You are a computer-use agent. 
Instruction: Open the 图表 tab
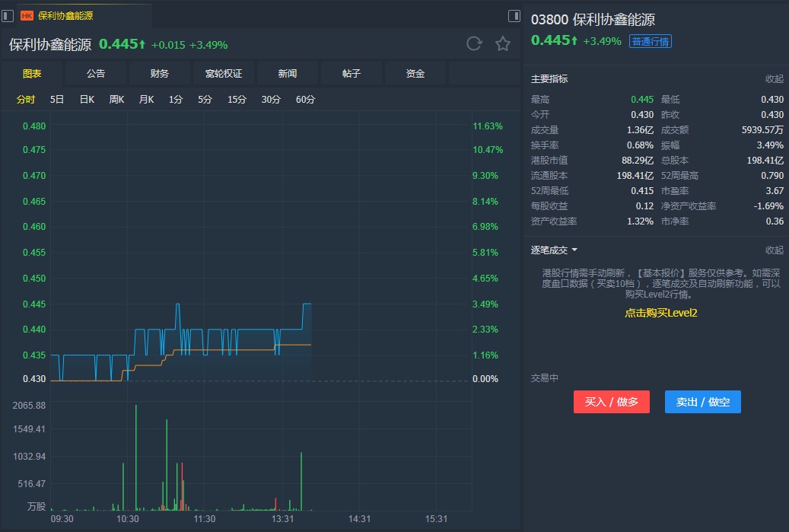coord(32,74)
